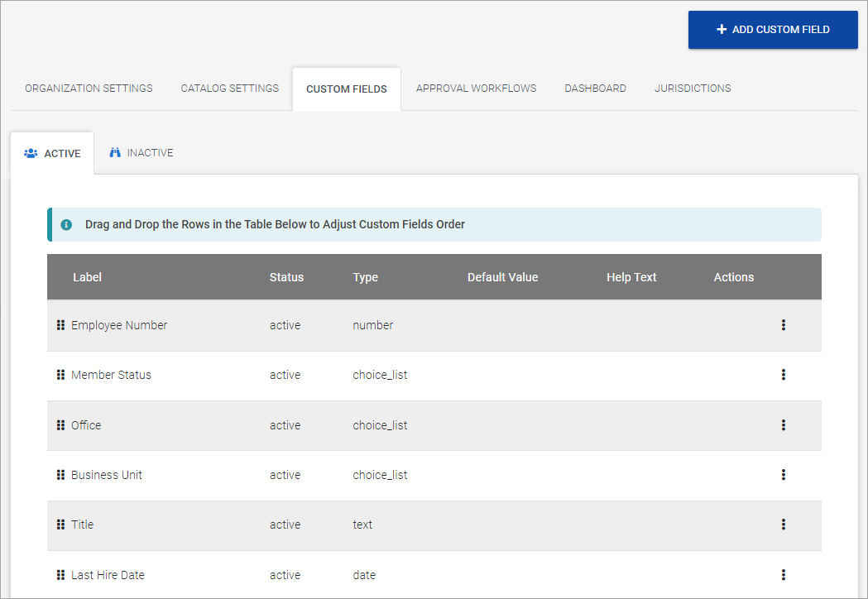Open the kebab menu on Title row
868x599 pixels.
[x=783, y=525]
